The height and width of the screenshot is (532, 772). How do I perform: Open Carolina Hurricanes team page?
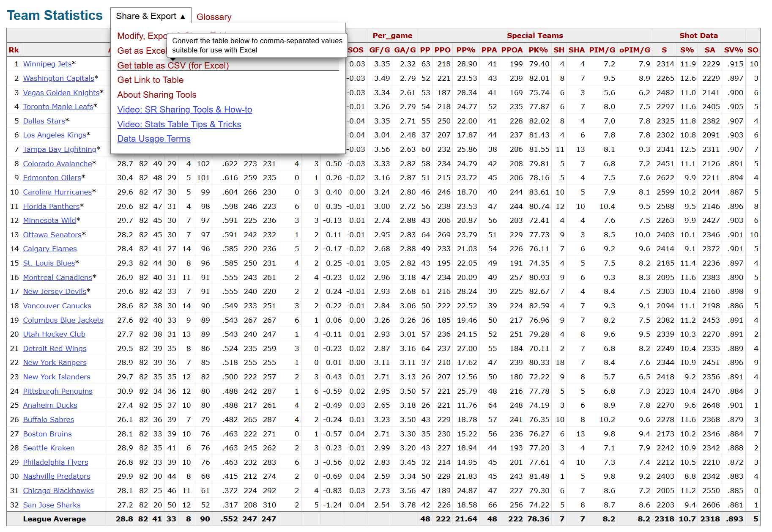(x=57, y=192)
